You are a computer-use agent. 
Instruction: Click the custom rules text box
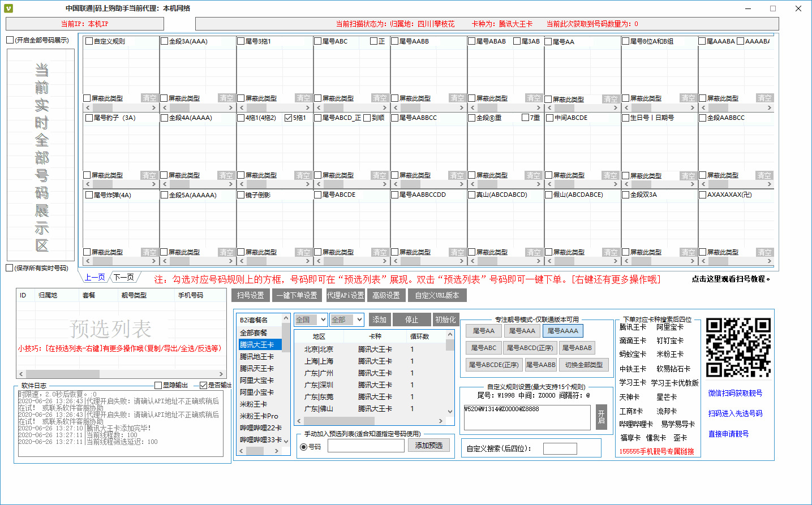(x=527, y=417)
